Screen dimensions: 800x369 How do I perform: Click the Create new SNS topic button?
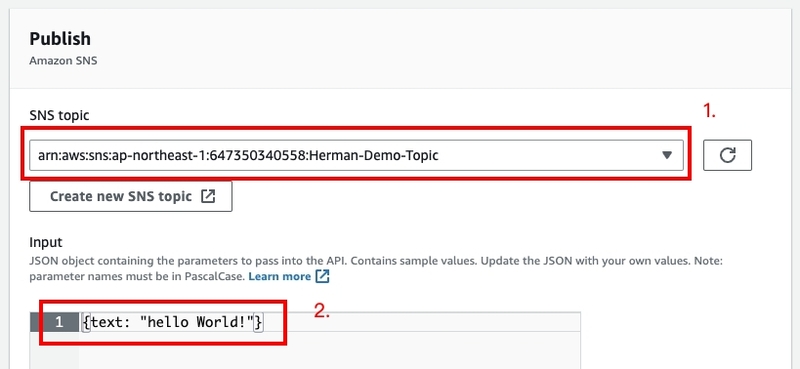(131, 196)
